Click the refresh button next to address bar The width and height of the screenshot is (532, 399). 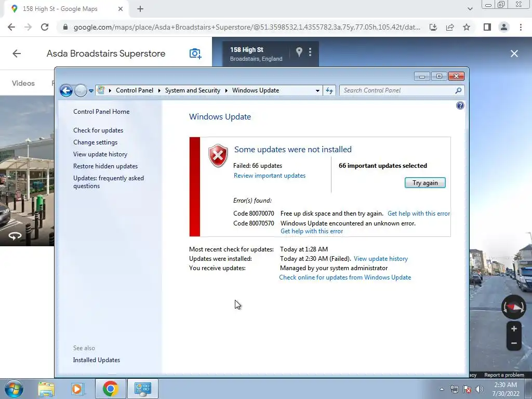click(x=329, y=90)
